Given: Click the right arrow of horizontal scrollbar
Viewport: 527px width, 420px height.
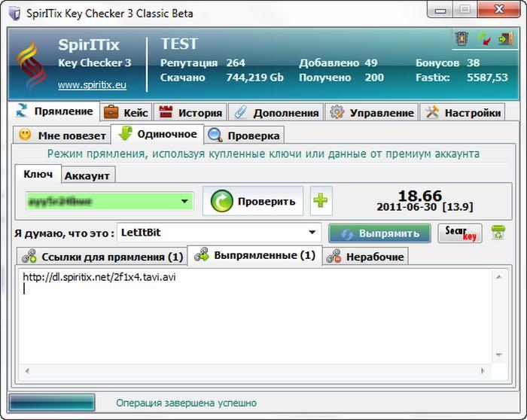Looking at the screenshot, I should 483,371.
